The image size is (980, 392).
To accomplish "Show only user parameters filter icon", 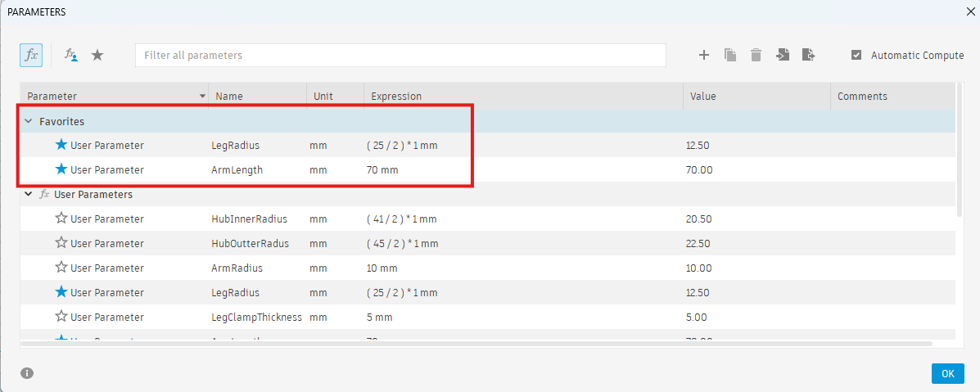I will click(x=71, y=55).
